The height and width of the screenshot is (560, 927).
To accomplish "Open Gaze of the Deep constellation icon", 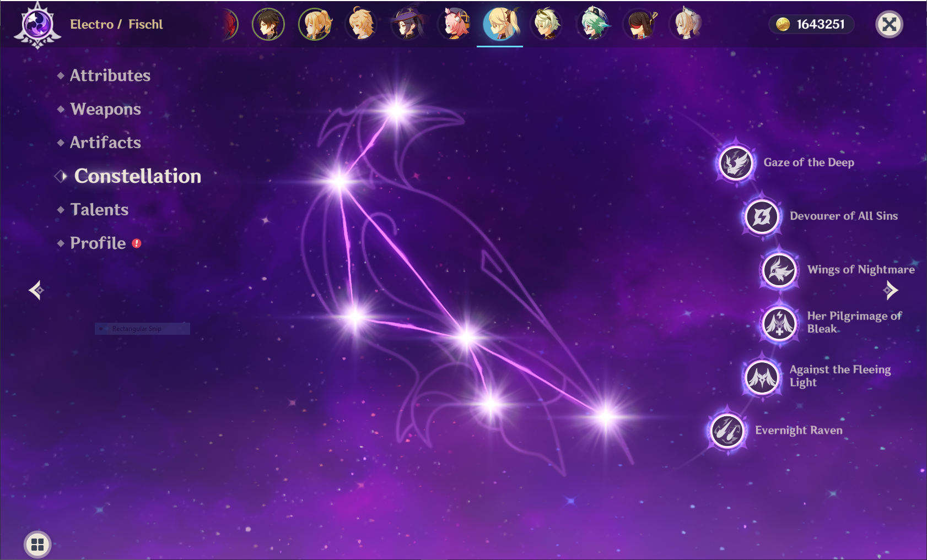I will click(x=736, y=163).
